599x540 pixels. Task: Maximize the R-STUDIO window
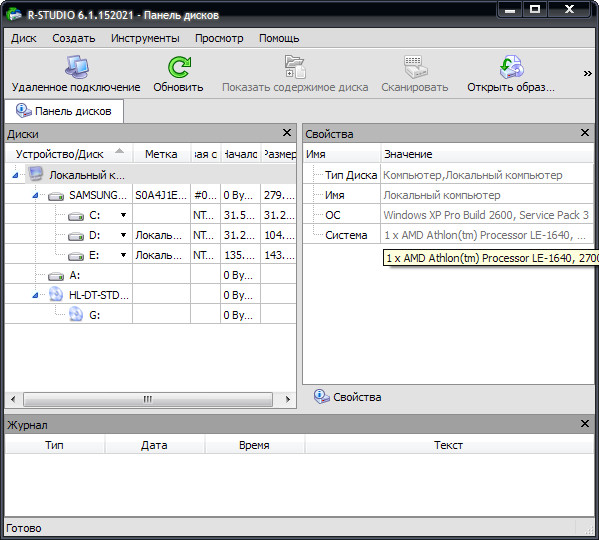pyautogui.click(x=535, y=9)
